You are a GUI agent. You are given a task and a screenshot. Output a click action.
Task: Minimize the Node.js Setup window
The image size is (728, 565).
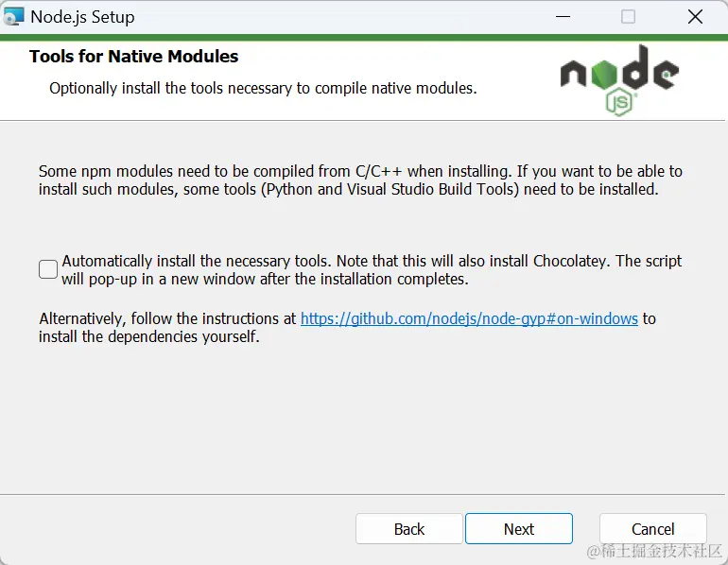coord(563,17)
